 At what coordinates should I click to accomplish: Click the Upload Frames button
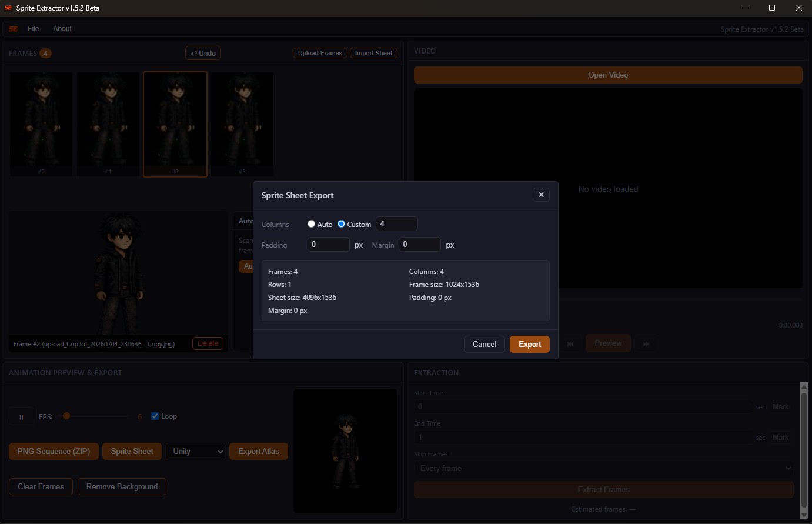pos(320,53)
